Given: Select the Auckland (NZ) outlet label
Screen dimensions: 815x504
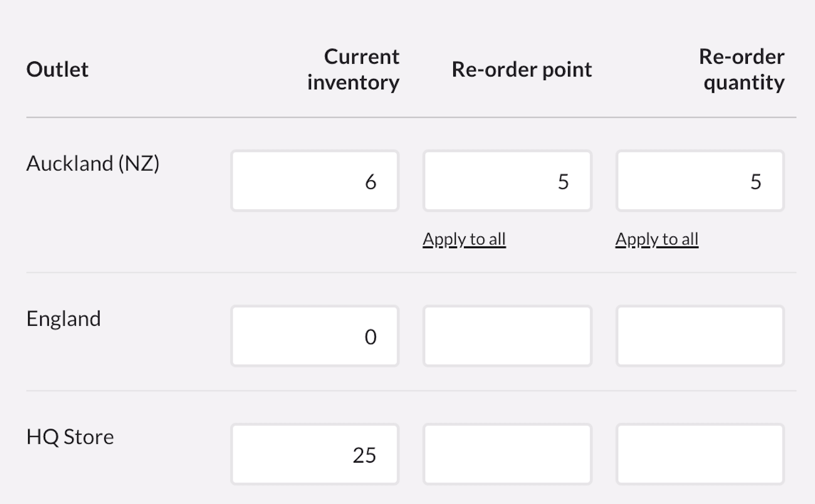Looking at the screenshot, I should coord(93,164).
